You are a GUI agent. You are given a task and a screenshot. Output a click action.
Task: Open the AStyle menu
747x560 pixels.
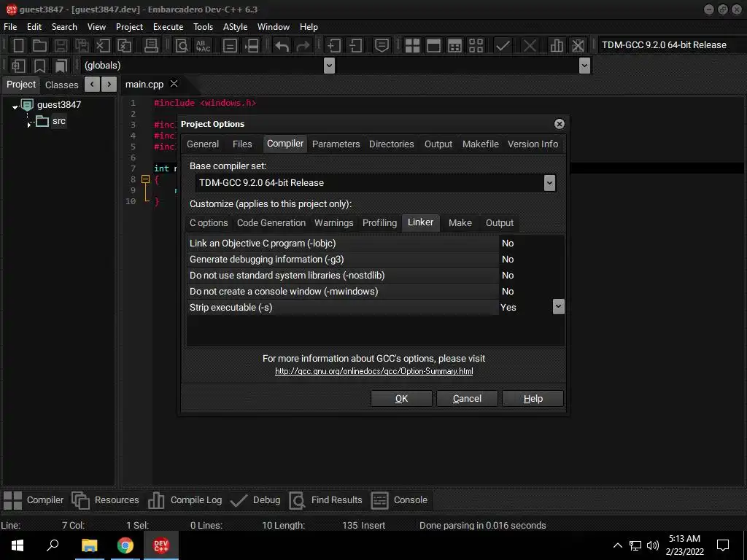coord(236,27)
